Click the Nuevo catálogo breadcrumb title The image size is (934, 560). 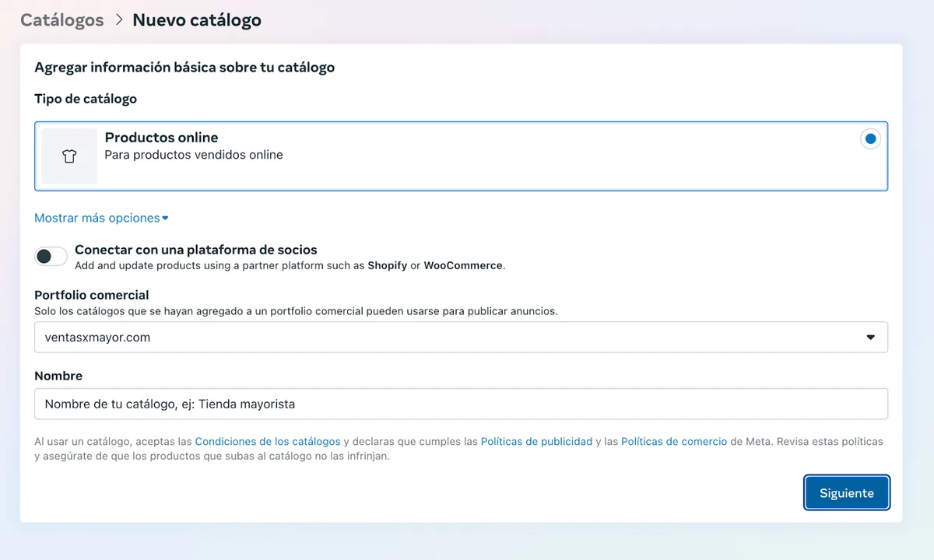coord(197,20)
